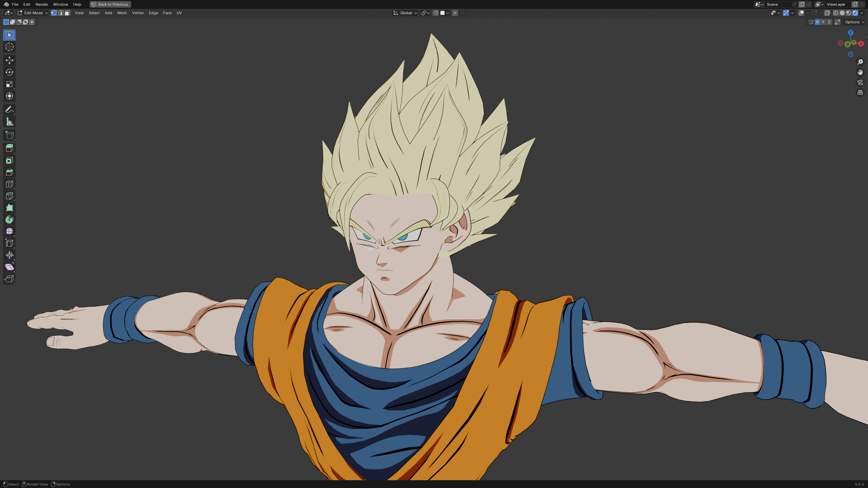The width and height of the screenshot is (868, 488).
Task: Open the UV menu
Action: 179,13
